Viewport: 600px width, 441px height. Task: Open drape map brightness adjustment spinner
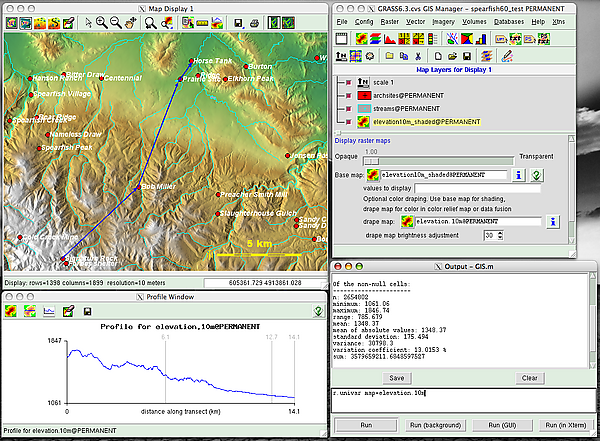[498, 235]
